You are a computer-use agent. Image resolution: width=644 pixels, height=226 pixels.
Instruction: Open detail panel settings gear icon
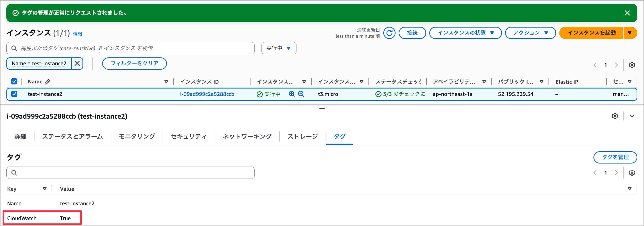point(615,116)
